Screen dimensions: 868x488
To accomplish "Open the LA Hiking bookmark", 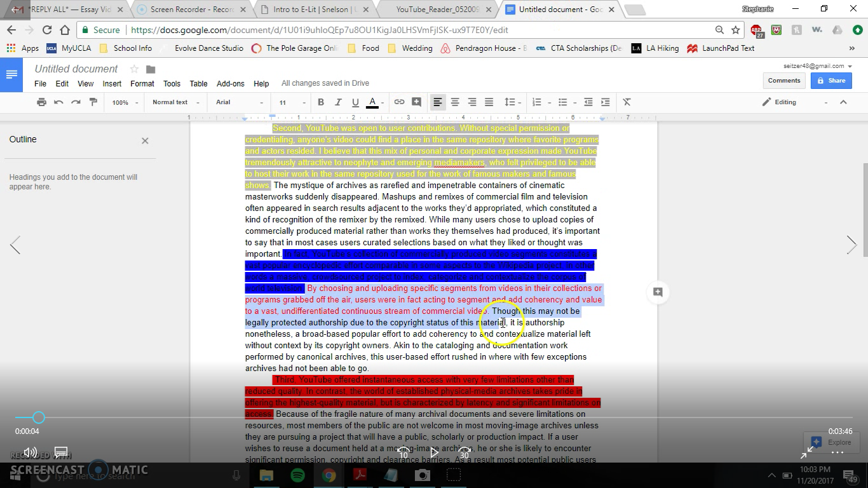I will pyautogui.click(x=655, y=48).
